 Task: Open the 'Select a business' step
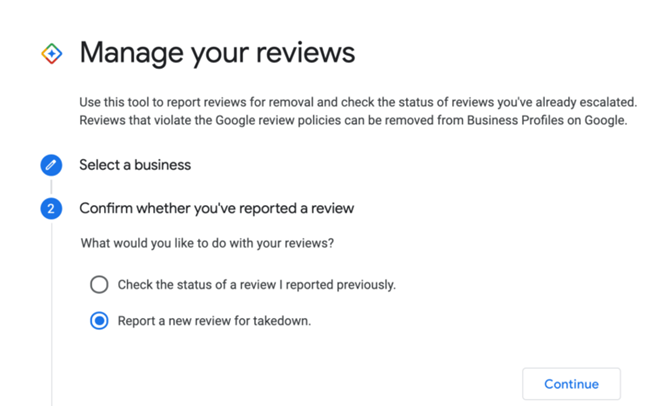[135, 165]
